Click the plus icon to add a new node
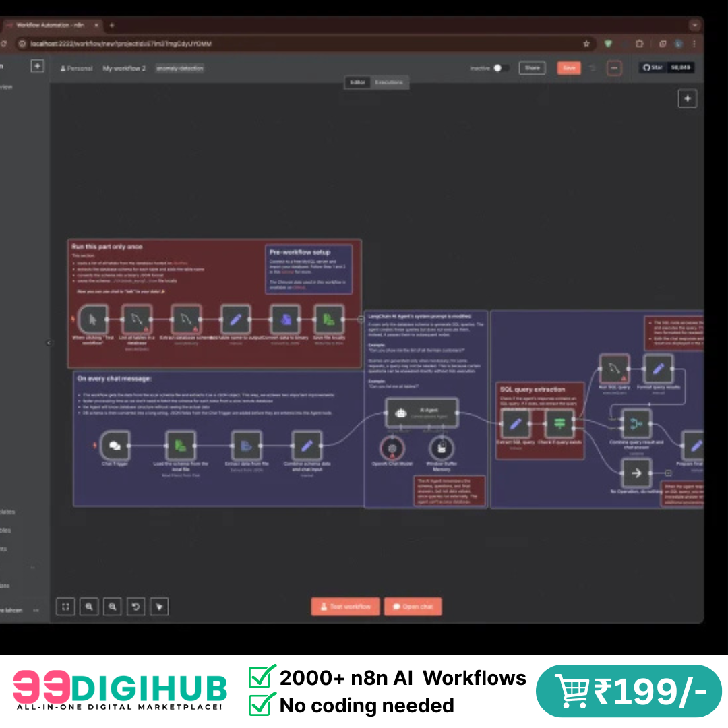The height and width of the screenshot is (728, 728). 688,98
